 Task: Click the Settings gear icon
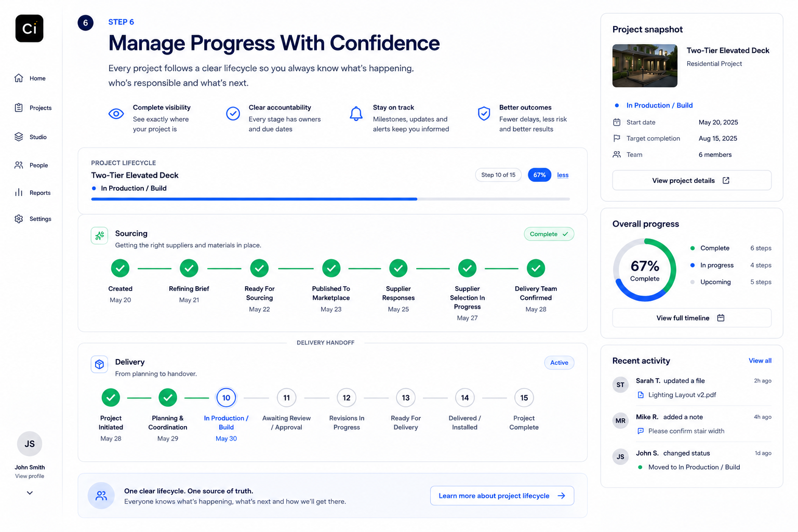coord(19,219)
